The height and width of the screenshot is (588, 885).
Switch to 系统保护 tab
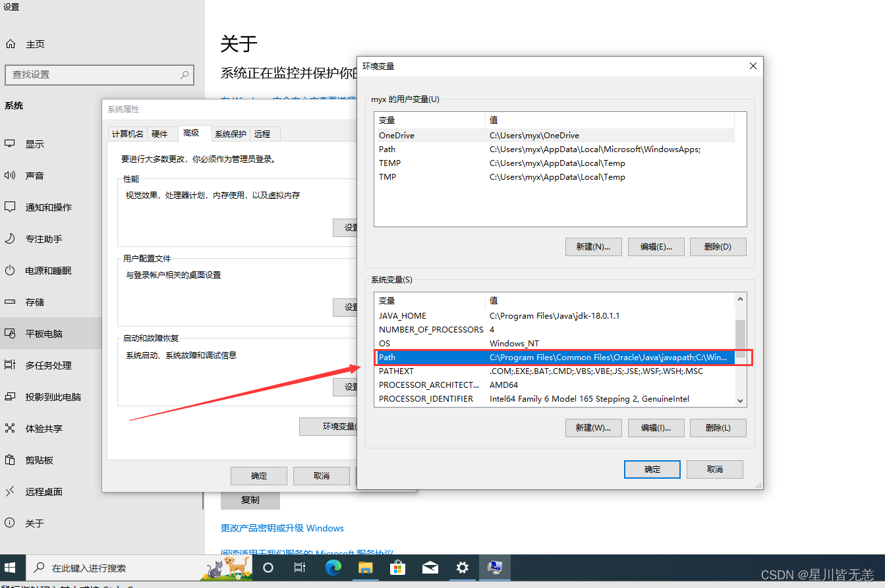[231, 134]
